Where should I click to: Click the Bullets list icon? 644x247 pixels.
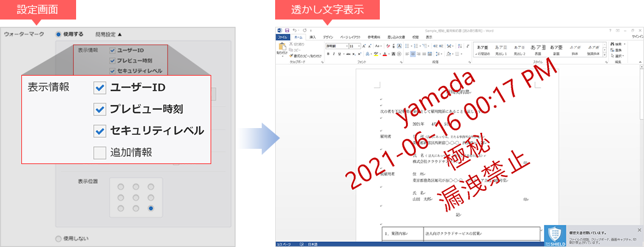(x=407, y=46)
